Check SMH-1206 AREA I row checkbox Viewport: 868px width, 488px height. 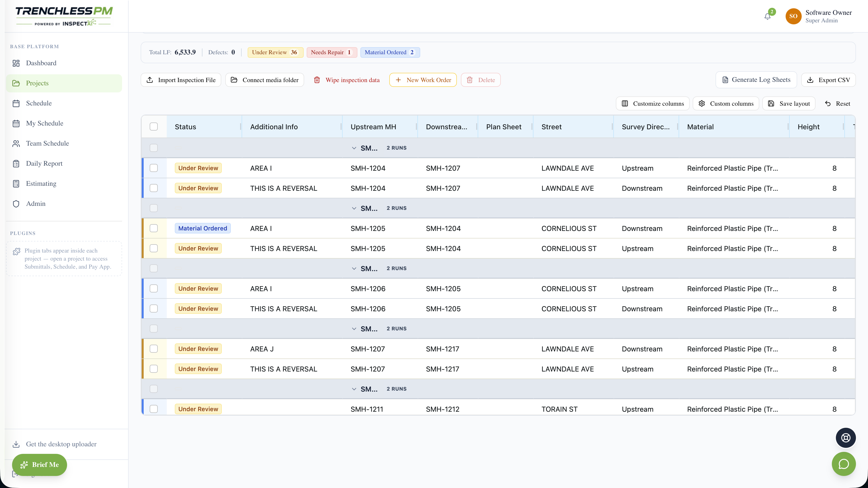[x=154, y=289]
